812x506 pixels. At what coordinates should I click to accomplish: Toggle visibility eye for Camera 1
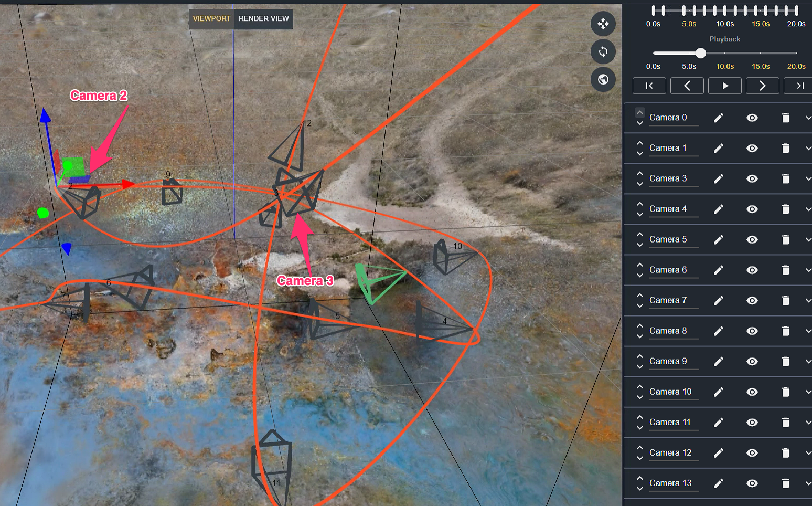752,148
